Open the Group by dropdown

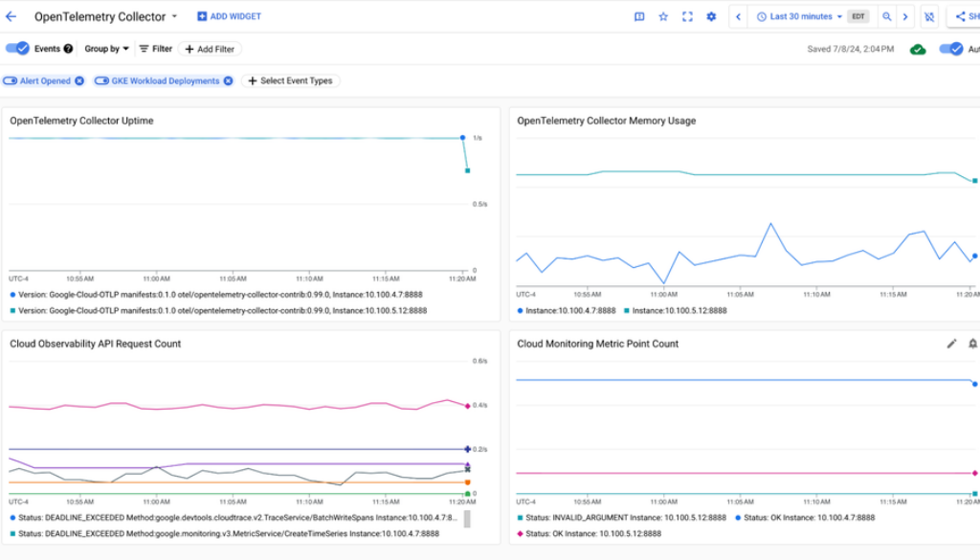pyautogui.click(x=106, y=49)
